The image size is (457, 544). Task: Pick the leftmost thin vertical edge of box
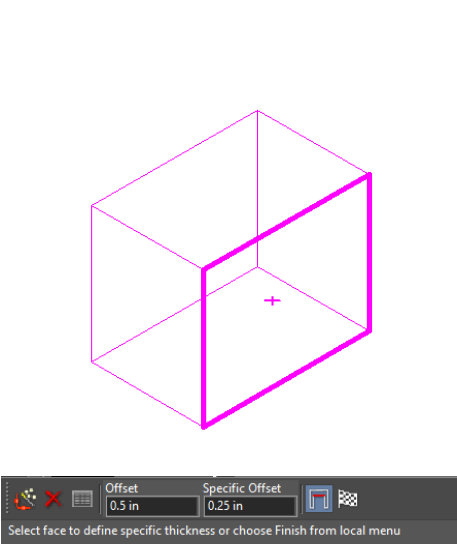pos(92,284)
